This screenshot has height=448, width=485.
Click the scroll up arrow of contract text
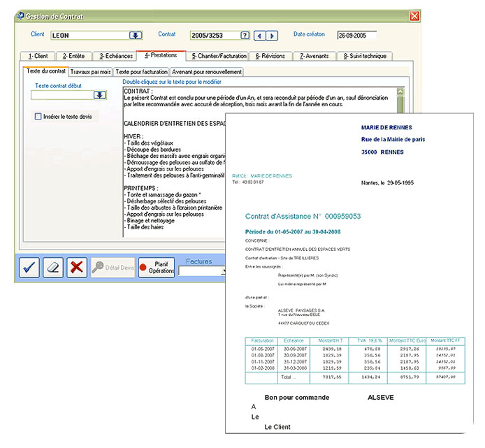(x=400, y=92)
